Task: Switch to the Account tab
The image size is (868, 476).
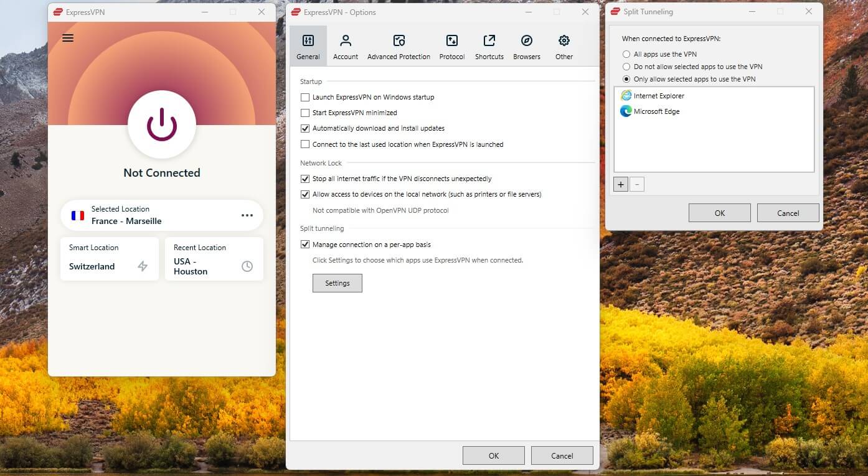Action: (x=346, y=46)
